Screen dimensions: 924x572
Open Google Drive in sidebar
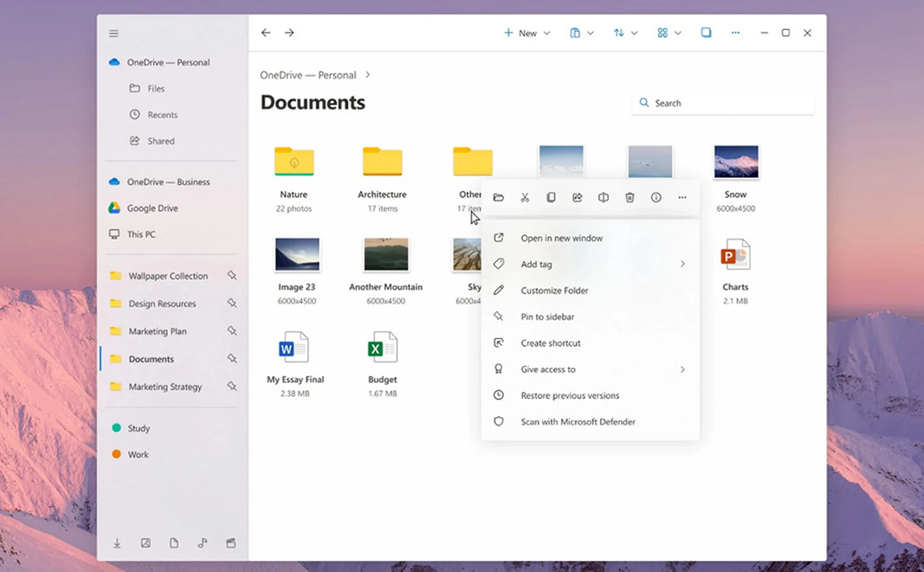click(152, 208)
